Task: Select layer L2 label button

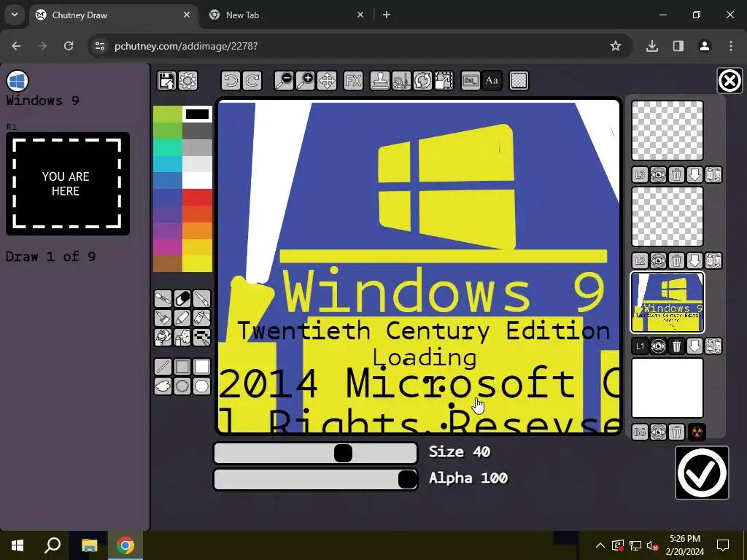Action: (x=640, y=261)
